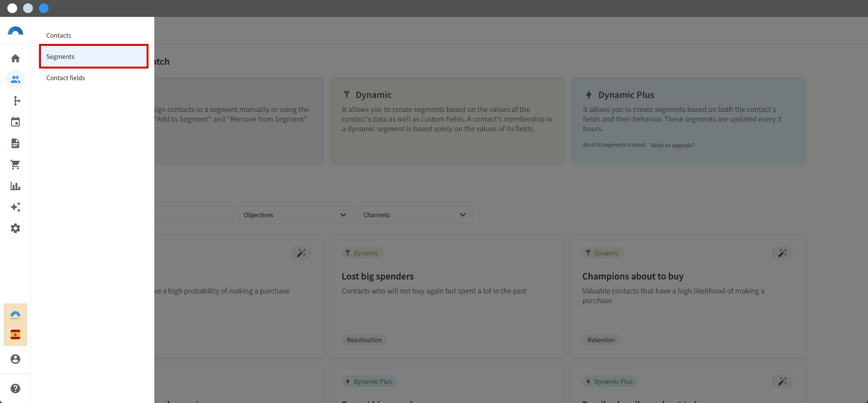Expand the Channels dropdown
The height and width of the screenshot is (403, 868).
coord(415,215)
